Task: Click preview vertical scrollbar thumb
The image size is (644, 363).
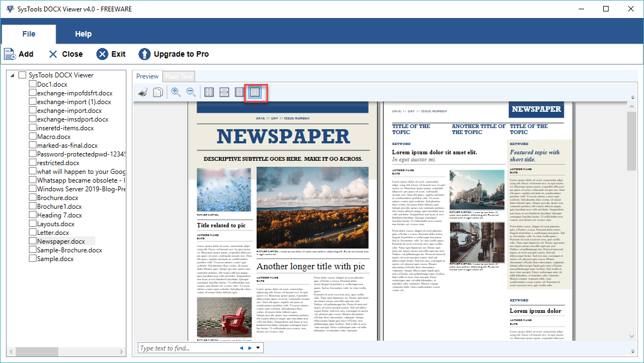Action: (x=631, y=141)
